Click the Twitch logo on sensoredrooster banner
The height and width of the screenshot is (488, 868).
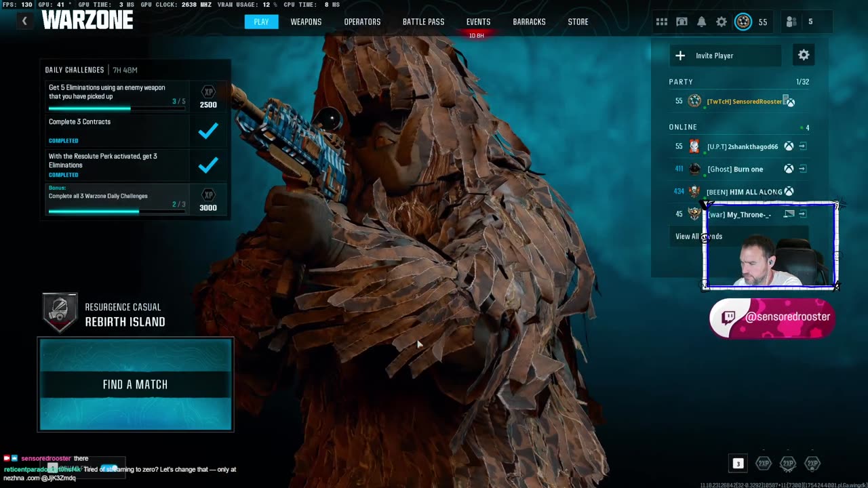pyautogui.click(x=728, y=318)
